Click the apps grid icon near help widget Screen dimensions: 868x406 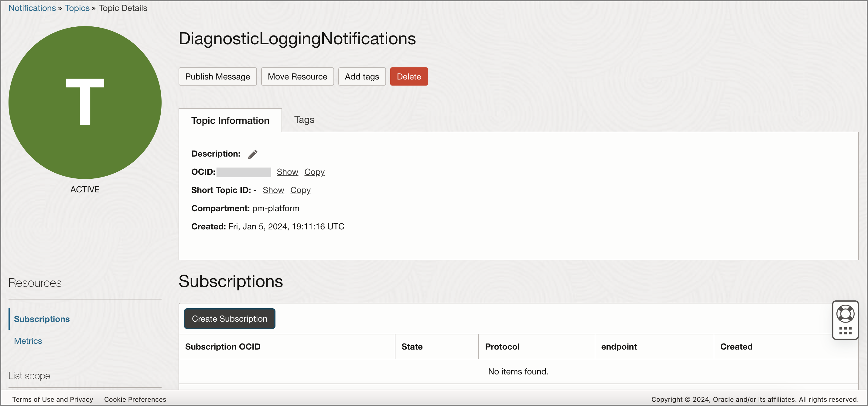tap(845, 331)
